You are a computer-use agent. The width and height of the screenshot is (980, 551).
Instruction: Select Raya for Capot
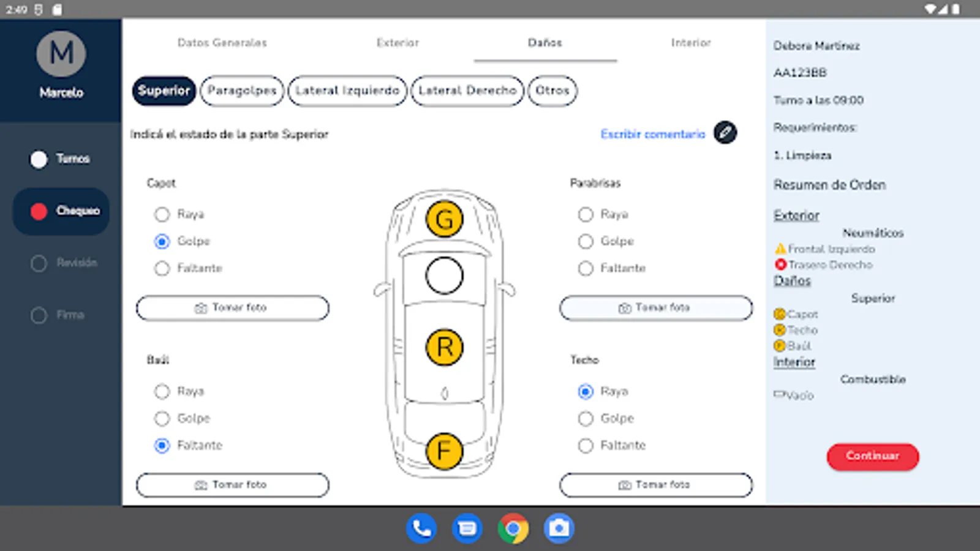click(162, 214)
